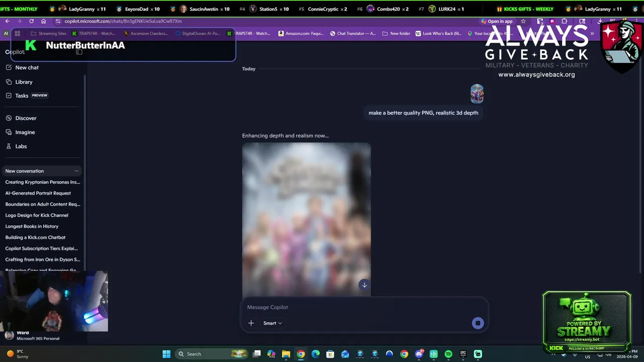This screenshot has height=362, width=644.
Task: Show more bookmarks with overflow chevron
Action: (x=592, y=34)
